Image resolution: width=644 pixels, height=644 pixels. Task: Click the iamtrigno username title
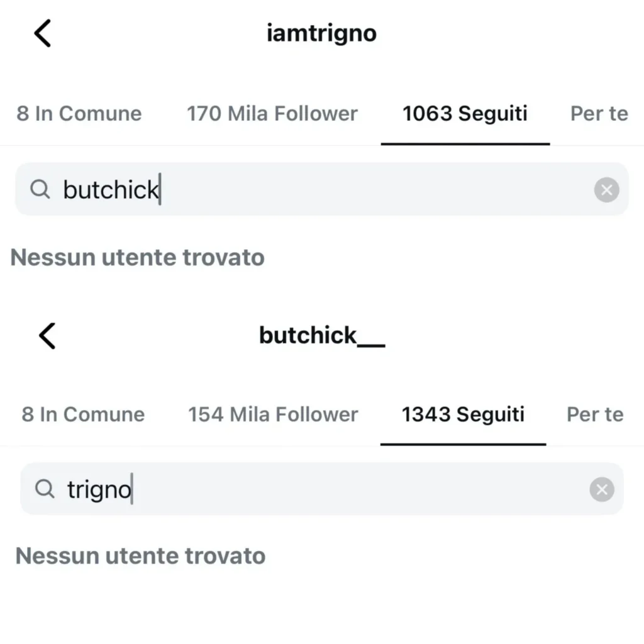pyautogui.click(x=321, y=33)
